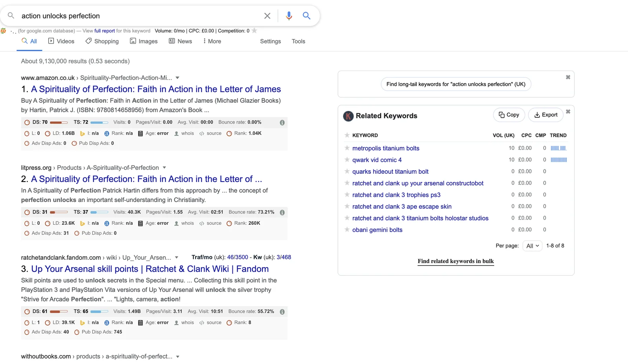Open the More search options menu
The width and height of the screenshot is (628, 364).
(212, 41)
